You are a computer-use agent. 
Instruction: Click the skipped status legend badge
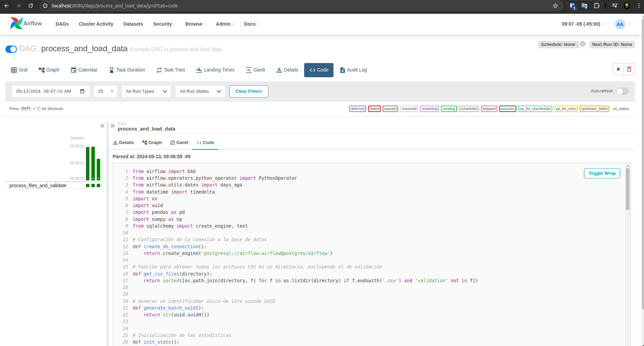click(x=489, y=109)
